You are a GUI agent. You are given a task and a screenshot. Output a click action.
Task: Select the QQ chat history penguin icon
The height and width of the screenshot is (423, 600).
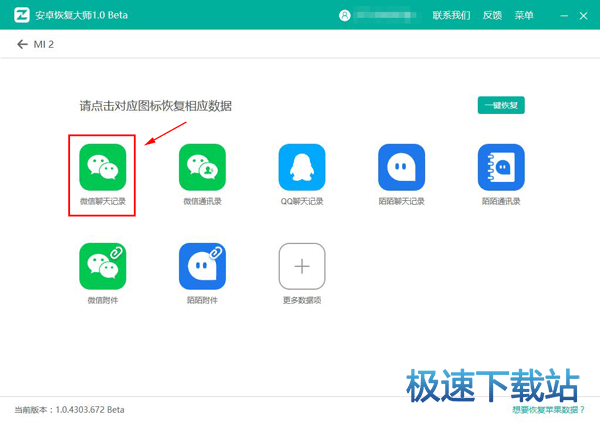302,167
